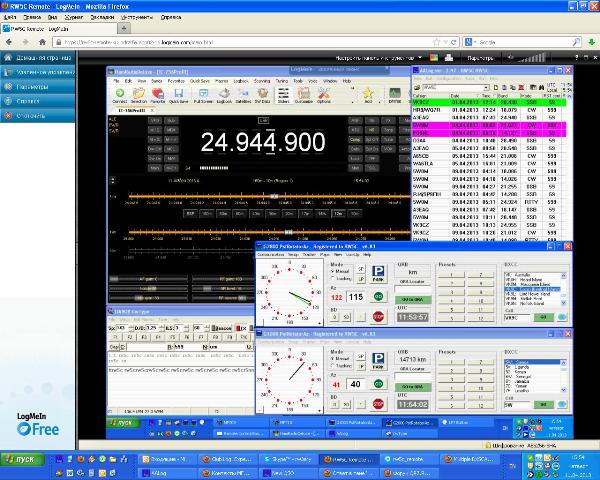Click the Favorites heart icon in HRD toolbar
The image size is (600, 480).
click(158, 95)
